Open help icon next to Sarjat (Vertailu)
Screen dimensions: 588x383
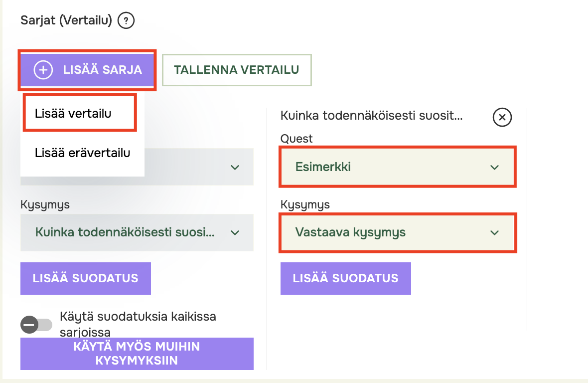(x=126, y=20)
